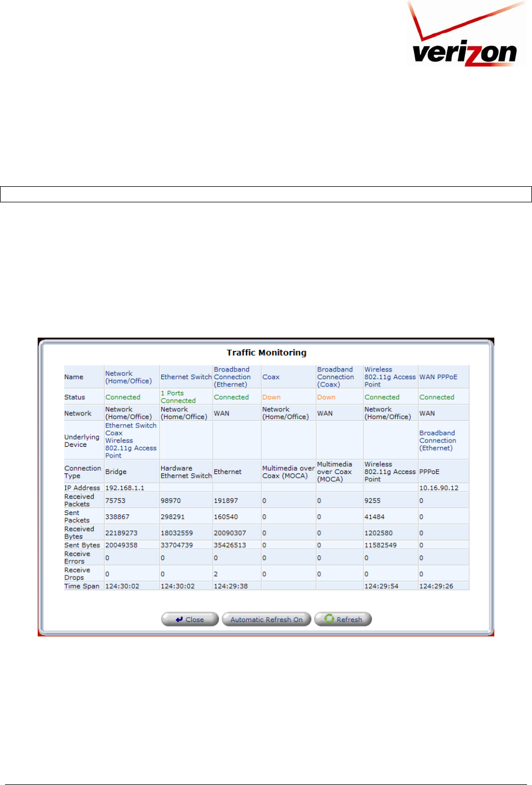532x785 pixels.
Task: Open Coax link under Underlying Device
Action: (x=114, y=434)
